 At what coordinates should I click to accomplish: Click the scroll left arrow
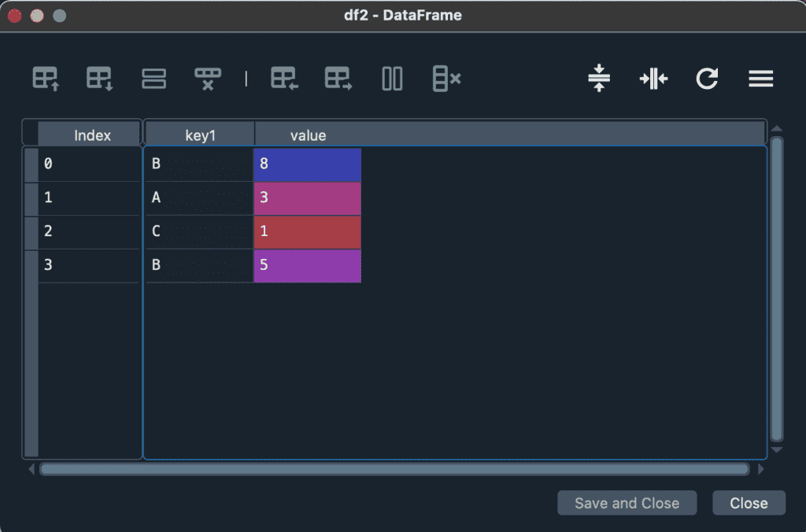coord(31,469)
